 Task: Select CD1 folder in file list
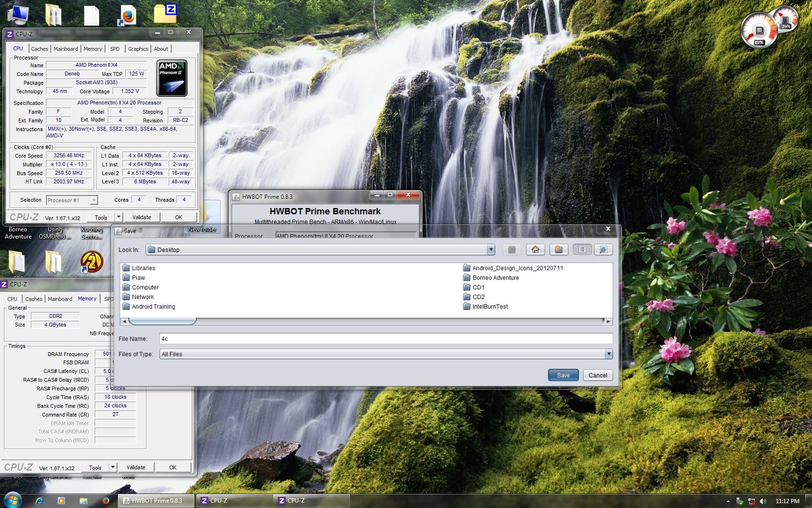(474, 287)
